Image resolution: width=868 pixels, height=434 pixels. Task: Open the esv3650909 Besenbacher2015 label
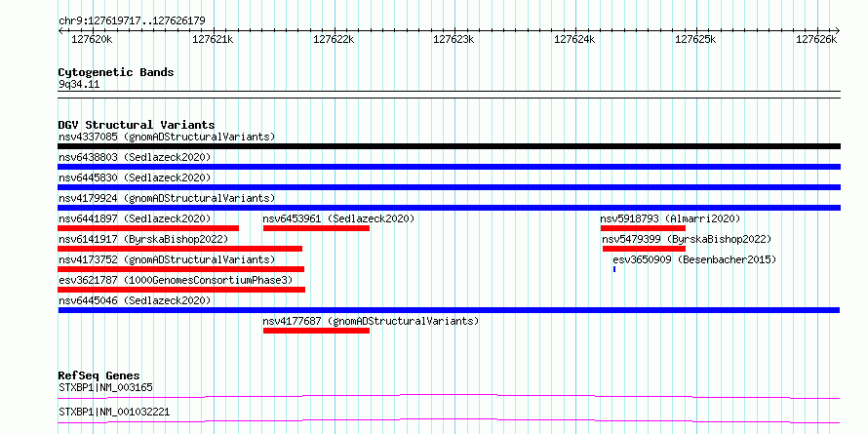point(694,259)
